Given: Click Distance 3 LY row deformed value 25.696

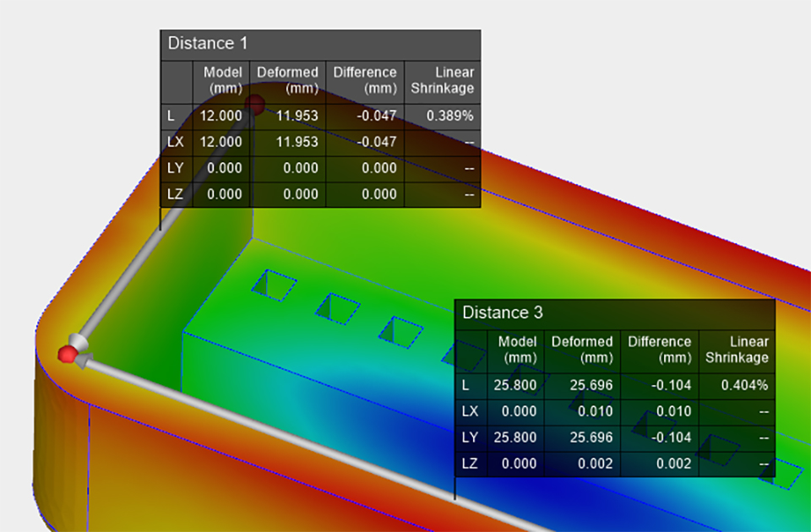Looking at the screenshot, I should point(591,437).
